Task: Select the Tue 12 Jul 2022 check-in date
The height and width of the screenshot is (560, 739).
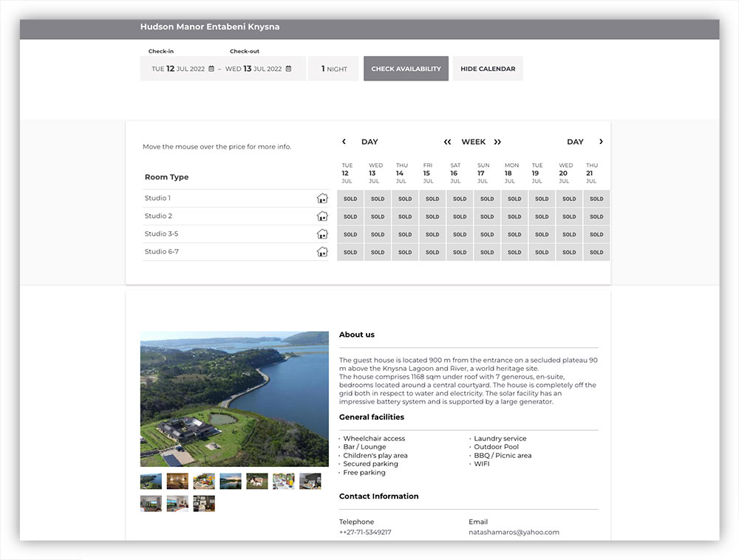Action: coord(178,69)
